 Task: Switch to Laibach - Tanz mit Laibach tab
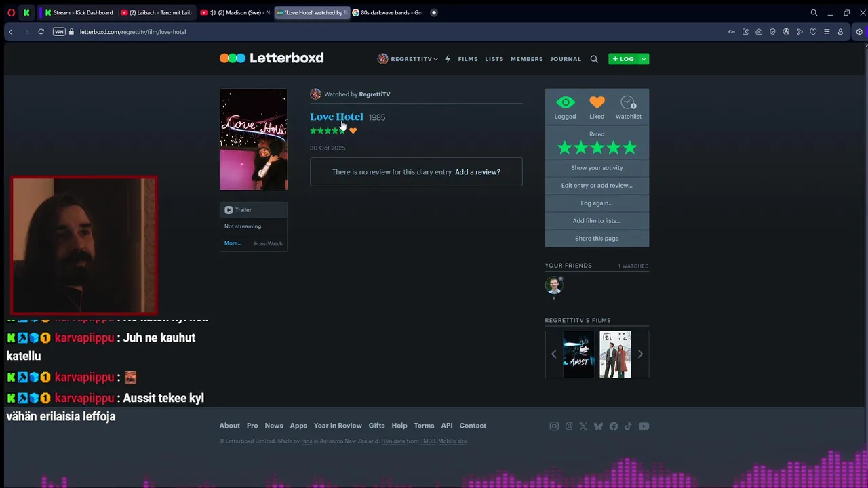click(156, 12)
